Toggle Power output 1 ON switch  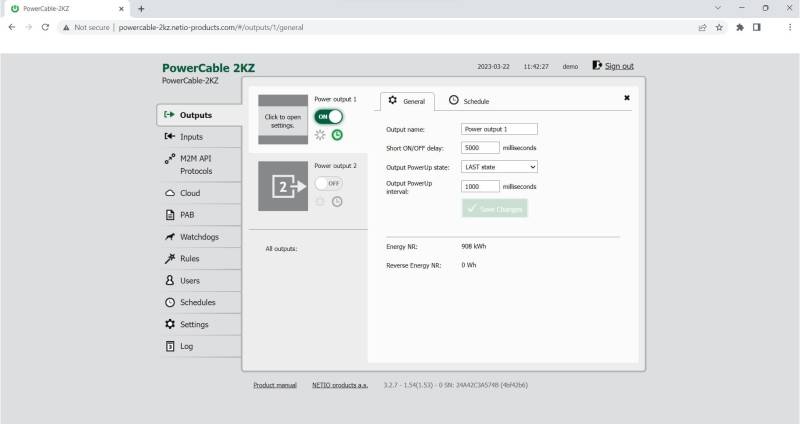[x=328, y=117]
